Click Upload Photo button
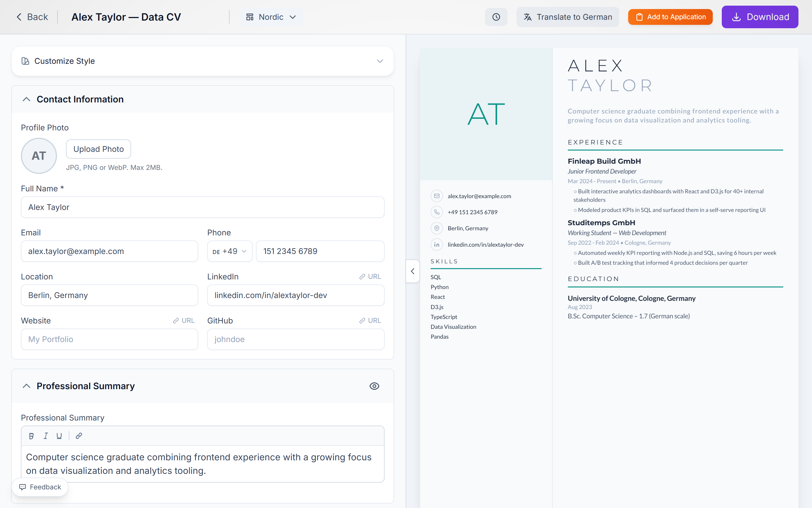The image size is (812, 508). point(98,149)
